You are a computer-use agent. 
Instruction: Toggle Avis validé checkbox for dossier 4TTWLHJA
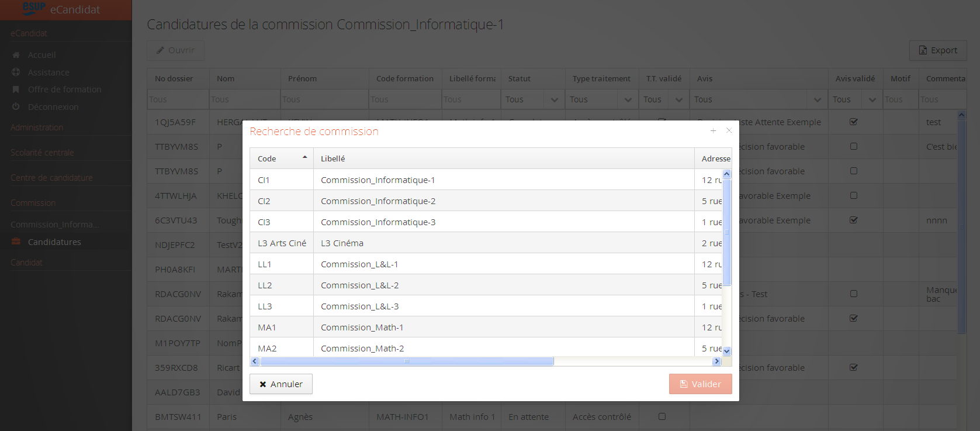[x=854, y=195]
